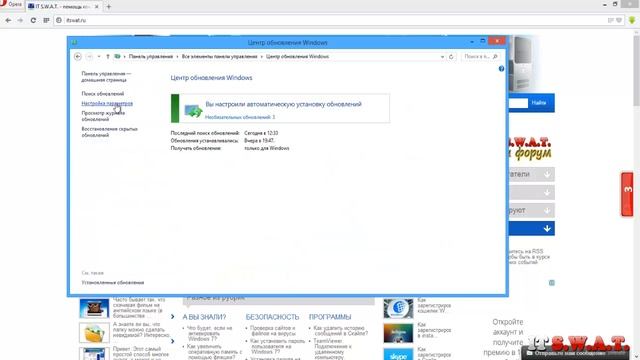Reload the page in Opera

coord(33,20)
